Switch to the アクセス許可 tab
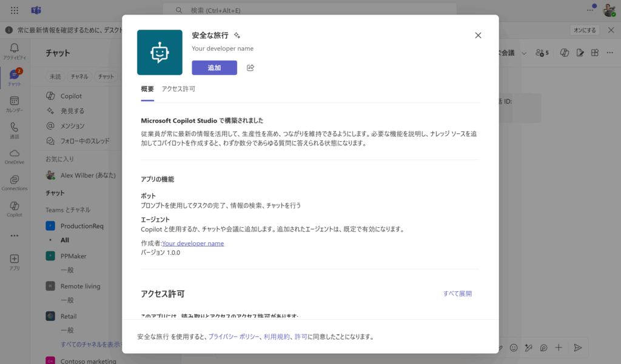 pos(178,89)
